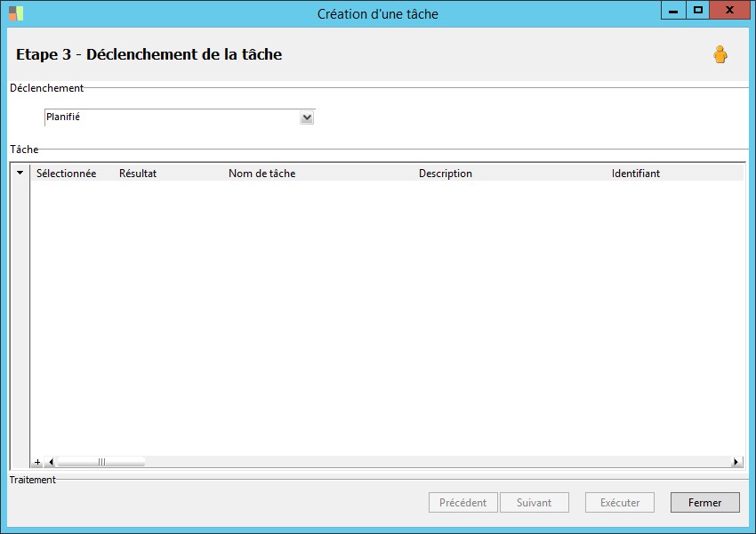Click the horizontal scrollbar left arrow
The width and height of the screenshot is (756, 534).
click(x=51, y=462)
